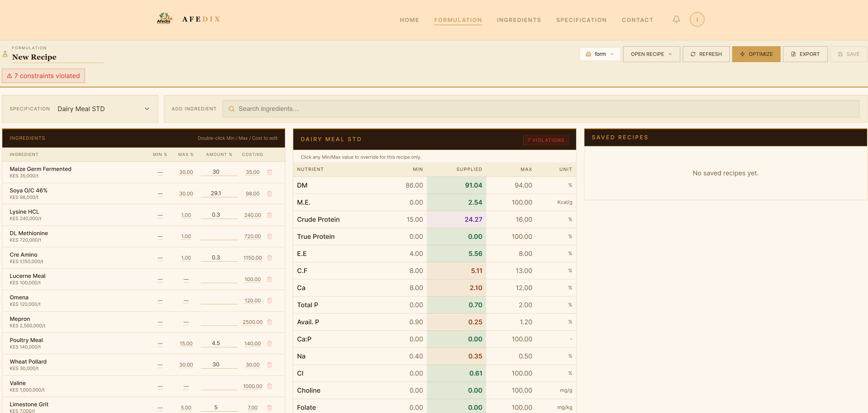Delete Limestone Grit ingredient
Image resolution: width=868 pixels, height=413 pixels.
tap(269, 408)
